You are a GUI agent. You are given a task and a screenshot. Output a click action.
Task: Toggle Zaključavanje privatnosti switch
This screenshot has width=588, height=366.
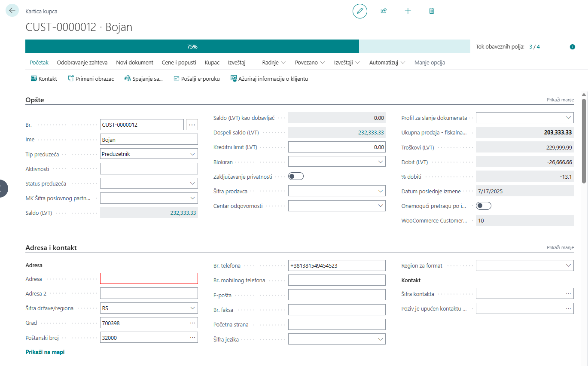pyautogui.click(x=296, y=176)
